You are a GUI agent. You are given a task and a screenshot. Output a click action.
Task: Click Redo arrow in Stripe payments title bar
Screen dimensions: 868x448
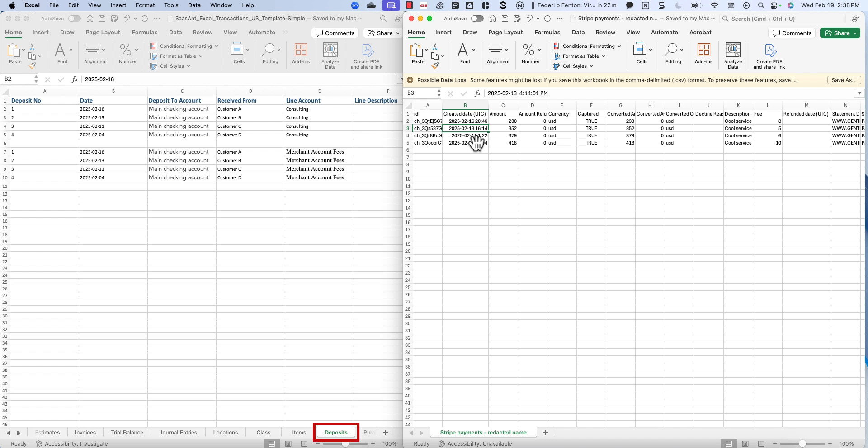point(547,19)
